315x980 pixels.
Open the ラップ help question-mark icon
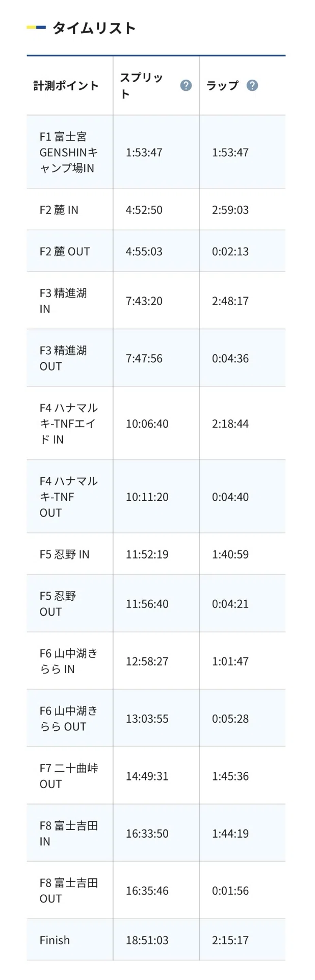[x=252, y=85]
